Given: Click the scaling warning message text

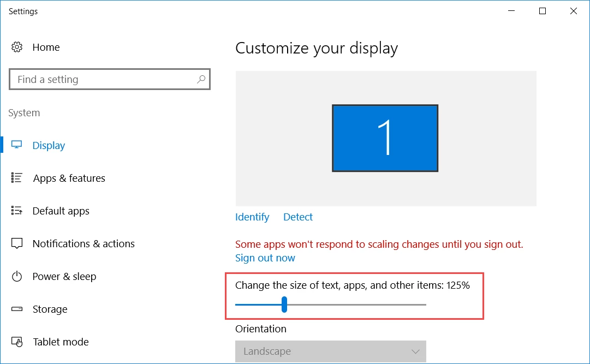Looking at the screenshot, I should 379,244.
